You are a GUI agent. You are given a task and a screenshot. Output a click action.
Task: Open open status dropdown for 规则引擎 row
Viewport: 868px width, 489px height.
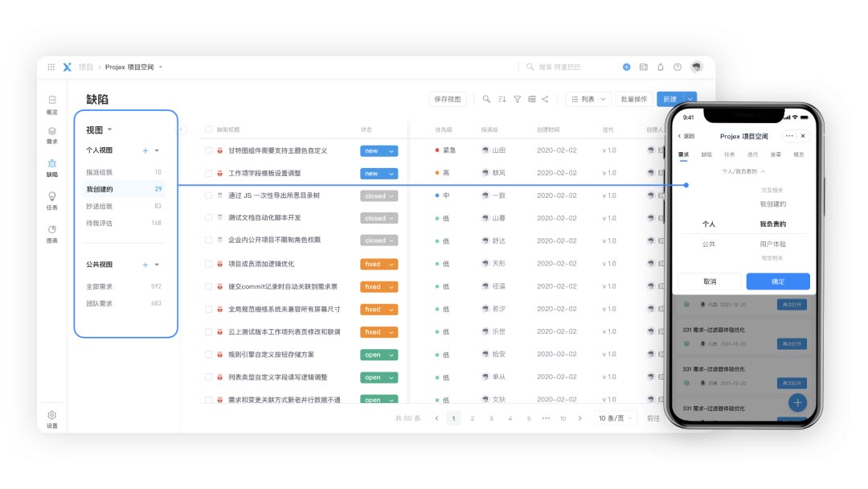tap(379, 355)
